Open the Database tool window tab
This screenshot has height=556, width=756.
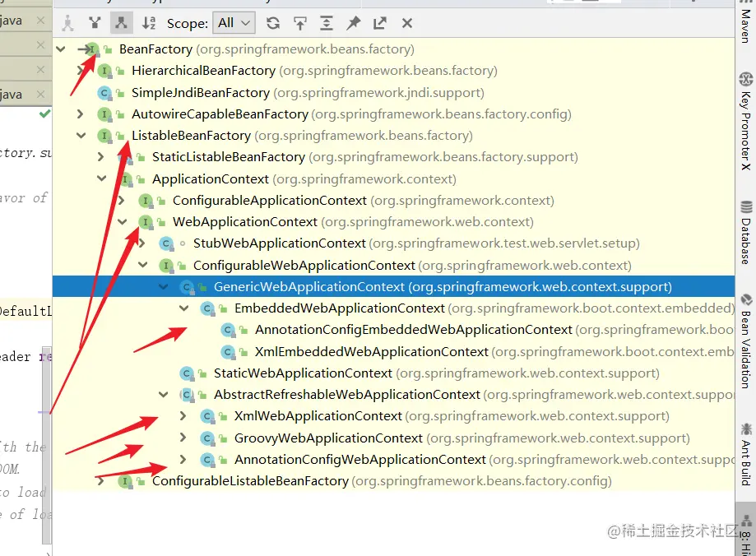tap(746, 233)
